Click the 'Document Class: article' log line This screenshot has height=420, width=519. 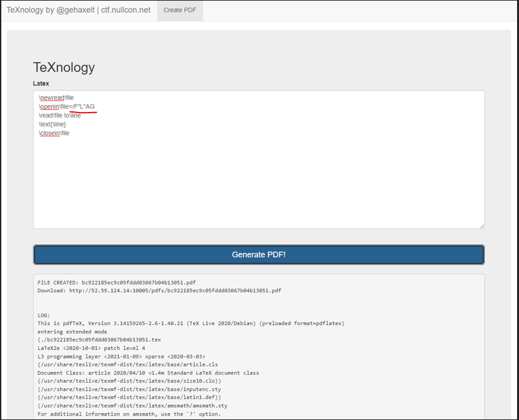pos(148,373)
